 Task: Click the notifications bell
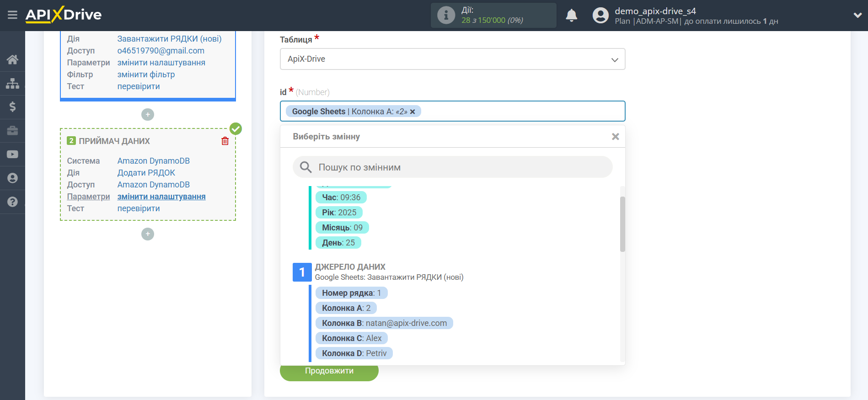(x=571, y=16)
